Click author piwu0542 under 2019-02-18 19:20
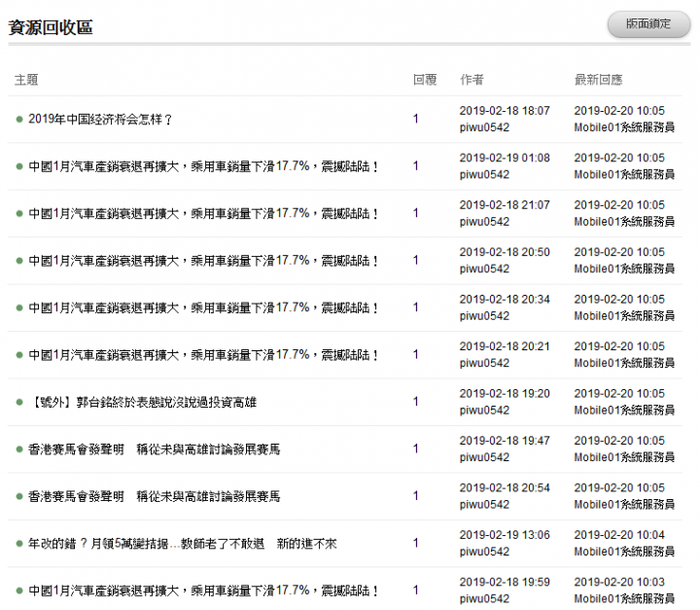700x610 pixels. coord(484,411)
